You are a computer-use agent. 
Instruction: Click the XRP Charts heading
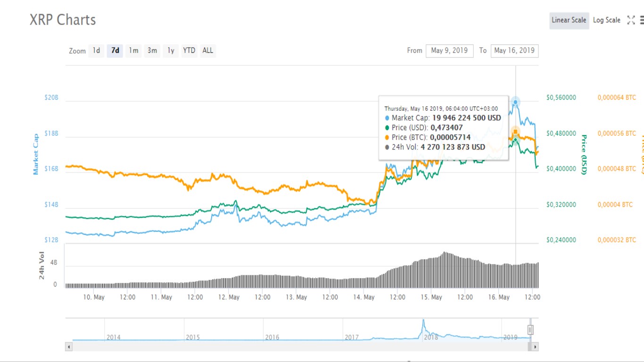click(x=63, y=20)
